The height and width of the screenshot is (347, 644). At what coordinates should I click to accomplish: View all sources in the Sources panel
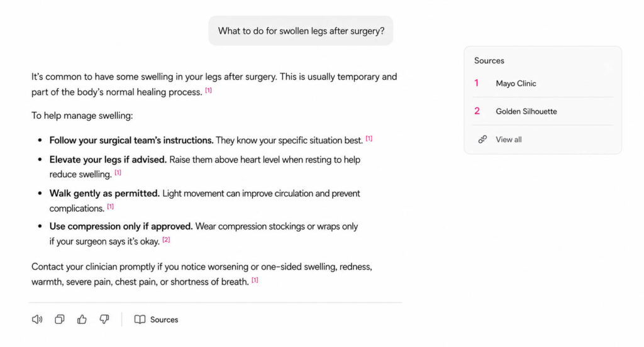pos(508,140)
